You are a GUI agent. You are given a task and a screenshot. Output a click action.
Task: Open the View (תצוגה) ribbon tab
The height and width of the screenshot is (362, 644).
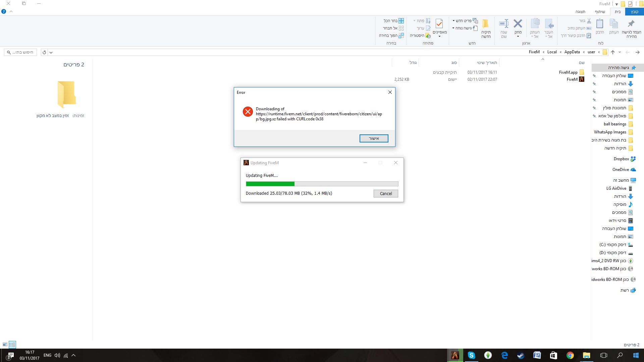click(580, 12)
